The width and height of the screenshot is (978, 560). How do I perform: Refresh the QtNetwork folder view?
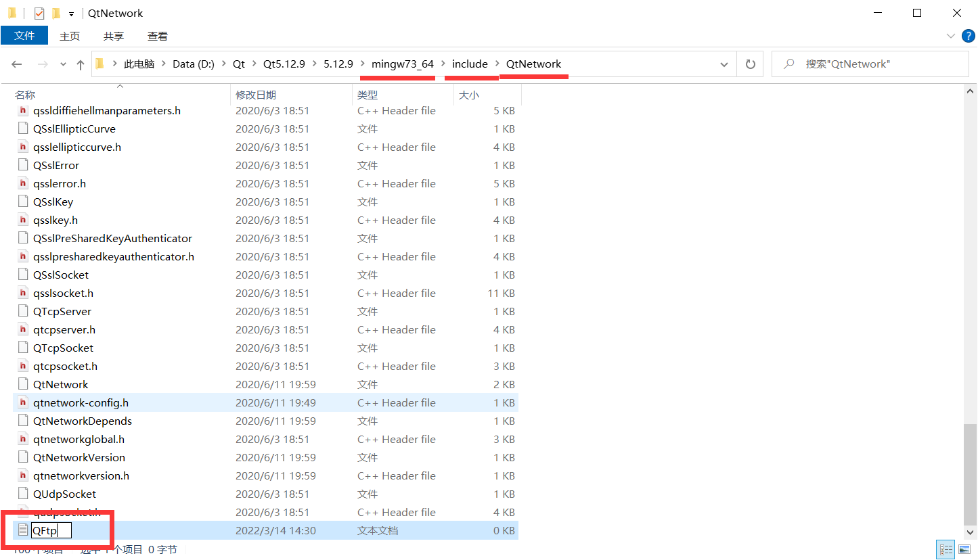[x=750, y=64]
